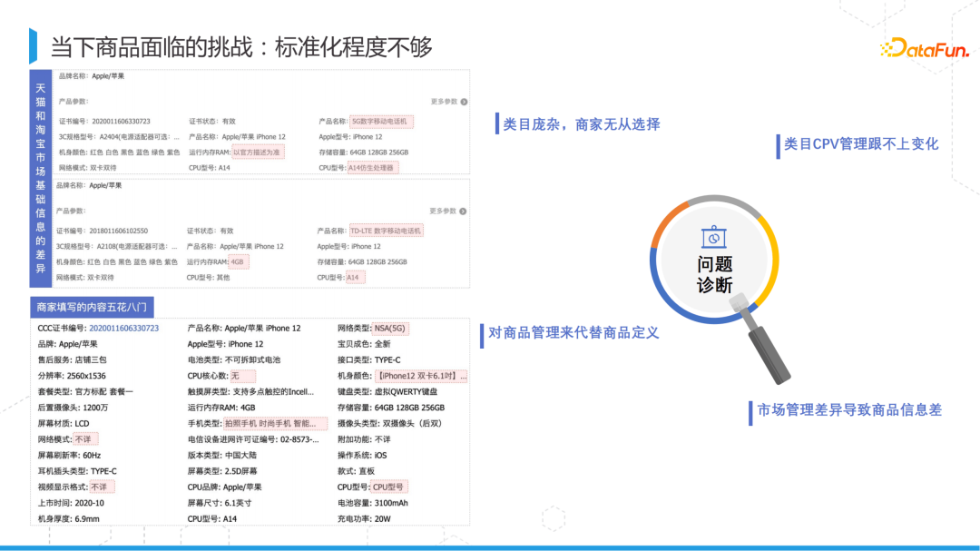Viewport: 980px width, 551px height.
Task: Click highlighted CPU型号 value CPU型号
Action: tap(388, 487)
